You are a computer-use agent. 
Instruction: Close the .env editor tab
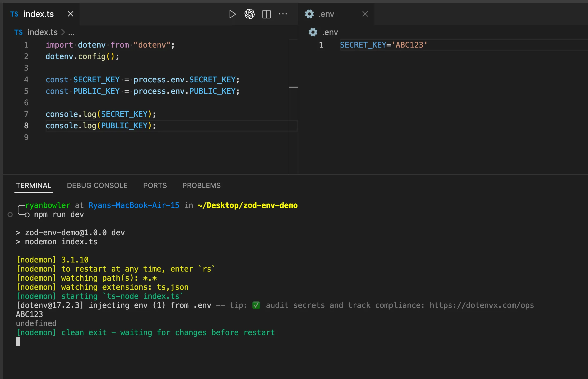pyautogui.click(x=365, y=14)
